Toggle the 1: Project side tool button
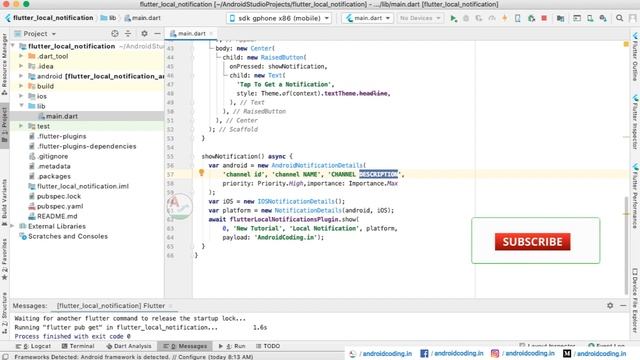The image size is (640, 360). [4, 124]
